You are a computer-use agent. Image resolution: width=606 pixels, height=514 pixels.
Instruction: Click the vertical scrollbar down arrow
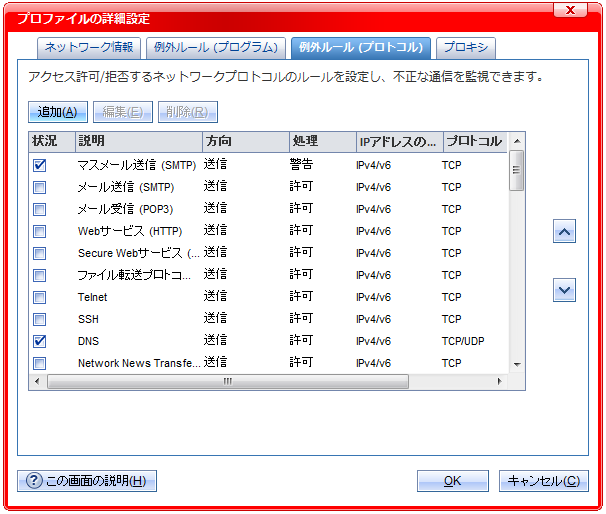[517, 364]
